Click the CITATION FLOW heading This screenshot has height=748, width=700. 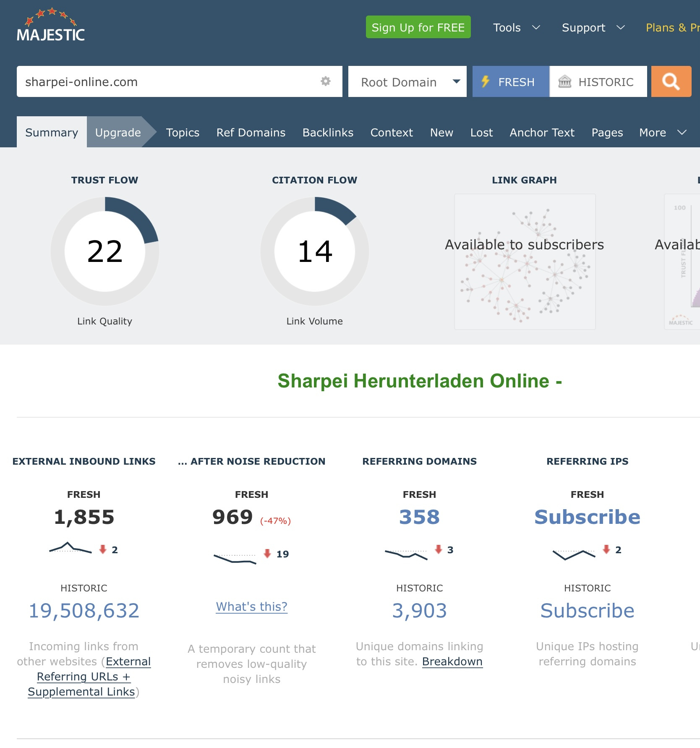(315, 180)
